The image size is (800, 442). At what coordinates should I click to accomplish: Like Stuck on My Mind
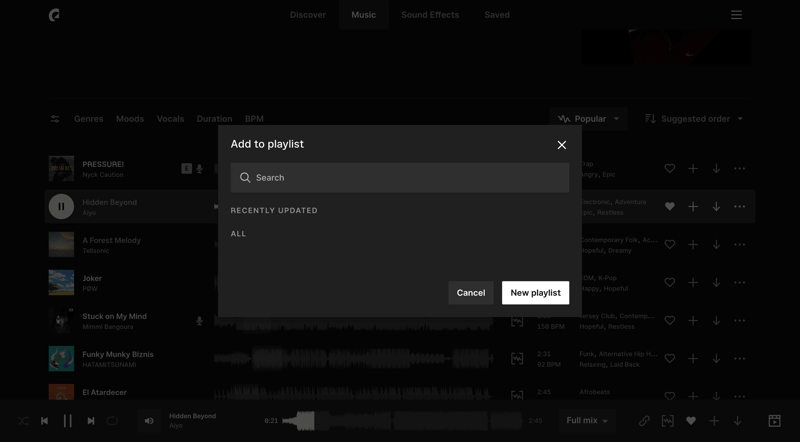pyautogui.click(x=670, y=321)
